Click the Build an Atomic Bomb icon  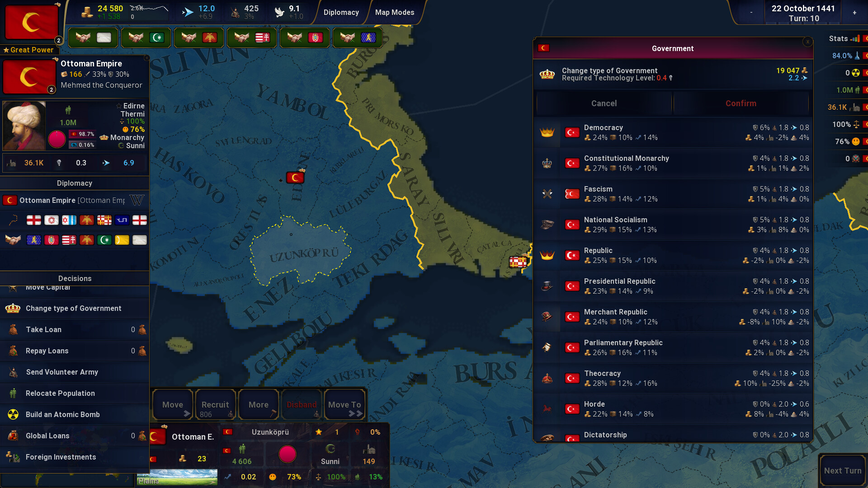click(12, 414)
